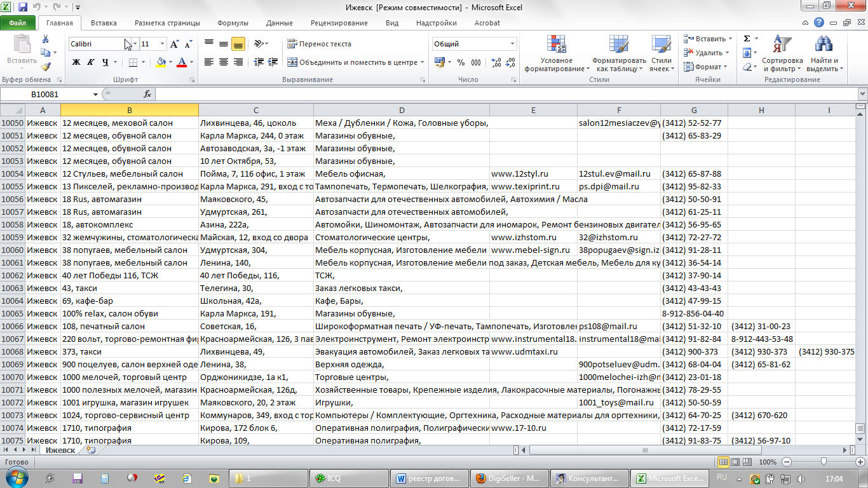Apply thousands separator 000 format
The width and height of the screenshot is (868, 488).
pyautogui.click(x=477, y=62)
